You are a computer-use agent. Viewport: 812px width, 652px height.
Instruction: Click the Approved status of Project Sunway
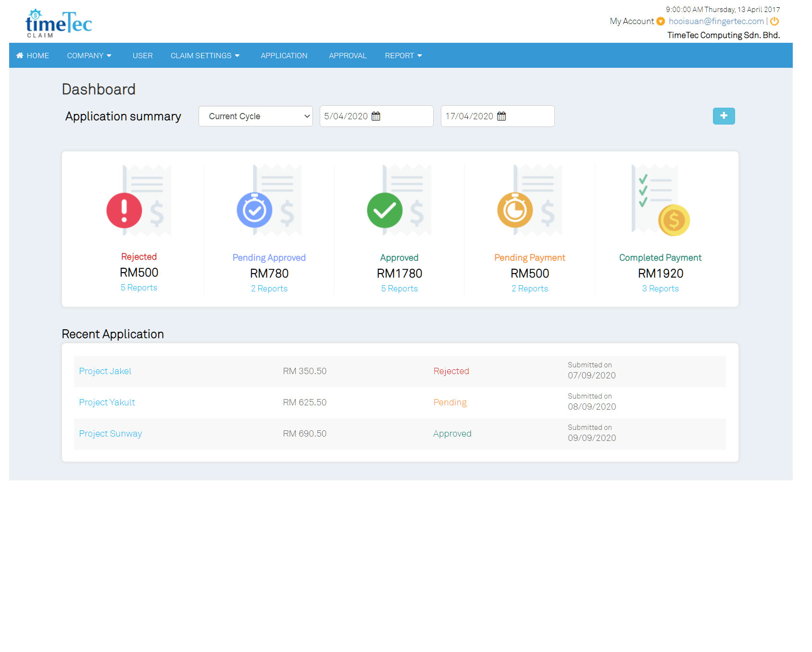tap(452, 434)
